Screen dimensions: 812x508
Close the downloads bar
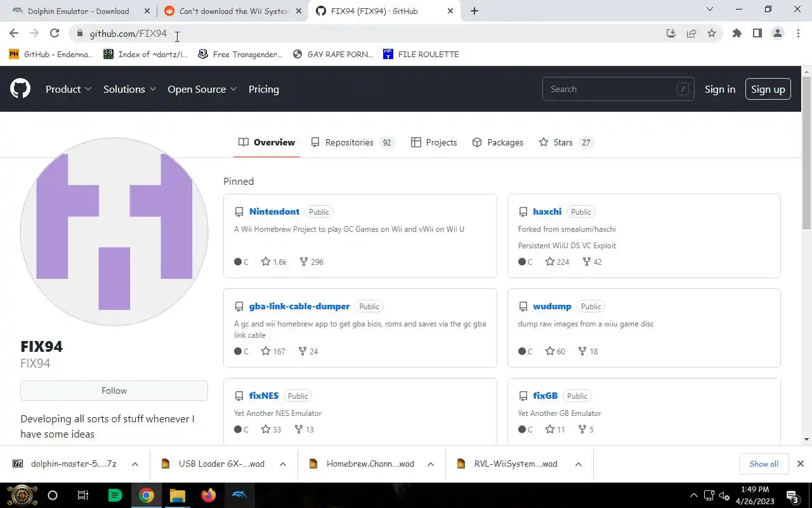801,464
